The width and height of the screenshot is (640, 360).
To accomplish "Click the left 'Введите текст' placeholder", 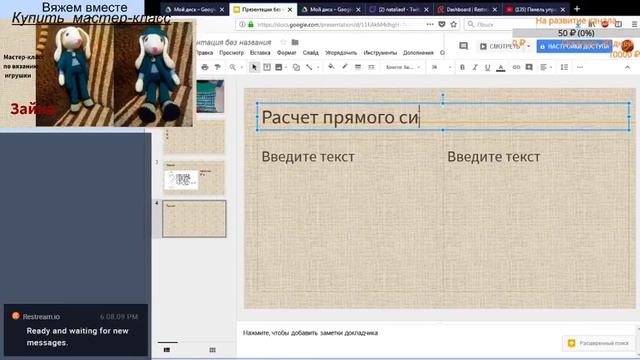I will (308, 157).
